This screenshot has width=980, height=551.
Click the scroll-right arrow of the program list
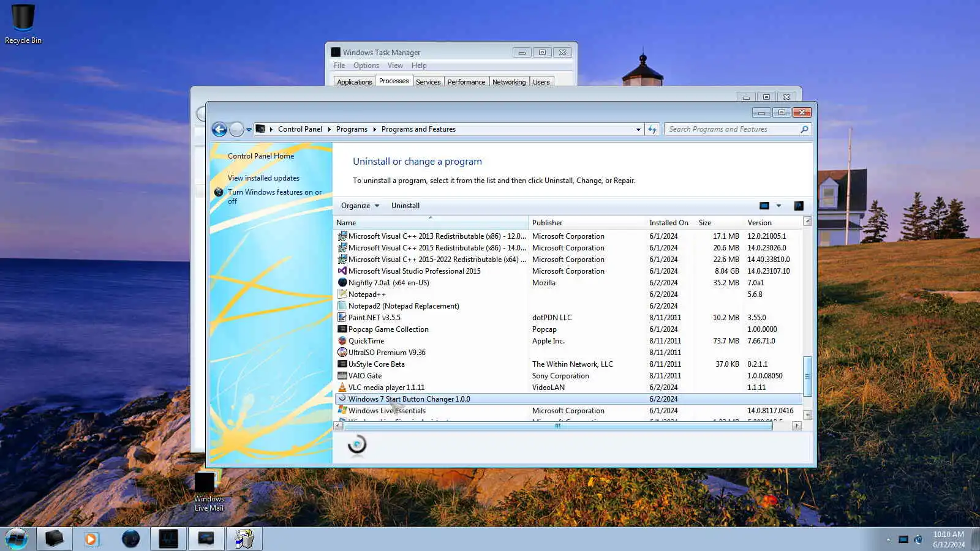click(797, 425)
